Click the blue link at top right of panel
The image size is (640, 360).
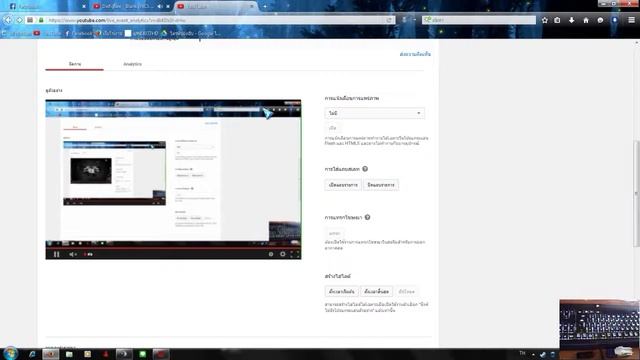(x=415, y=54)
